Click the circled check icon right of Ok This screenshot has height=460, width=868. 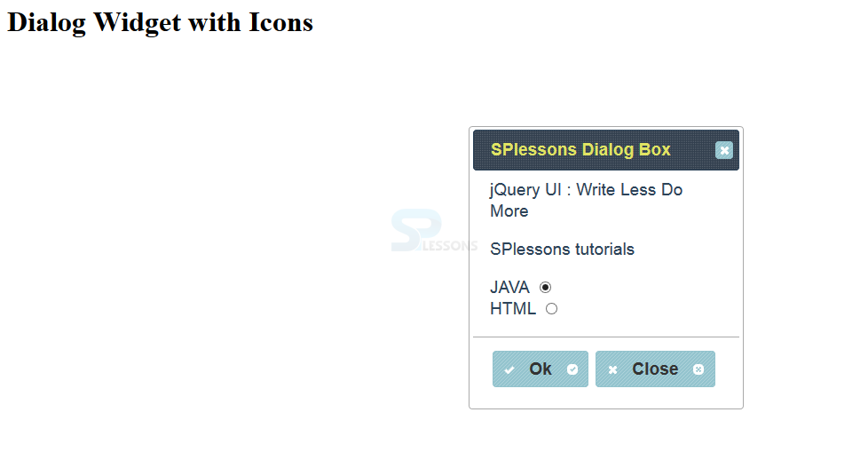572,369
